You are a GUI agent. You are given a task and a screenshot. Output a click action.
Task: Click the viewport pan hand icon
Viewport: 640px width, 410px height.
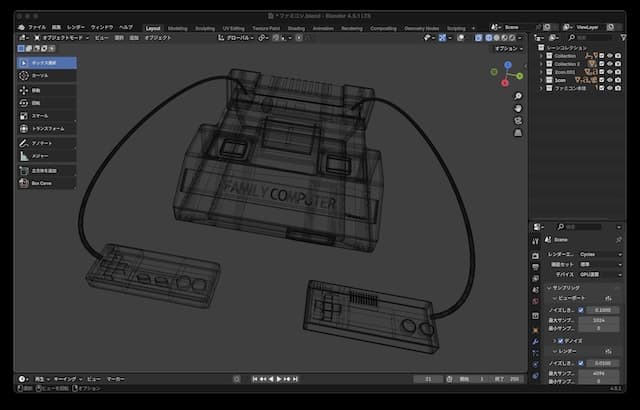click(518, 109)
